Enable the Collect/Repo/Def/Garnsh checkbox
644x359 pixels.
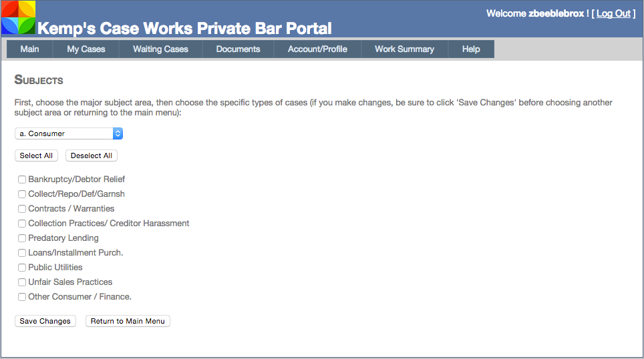pyautogui.click(x=22, y=194)
